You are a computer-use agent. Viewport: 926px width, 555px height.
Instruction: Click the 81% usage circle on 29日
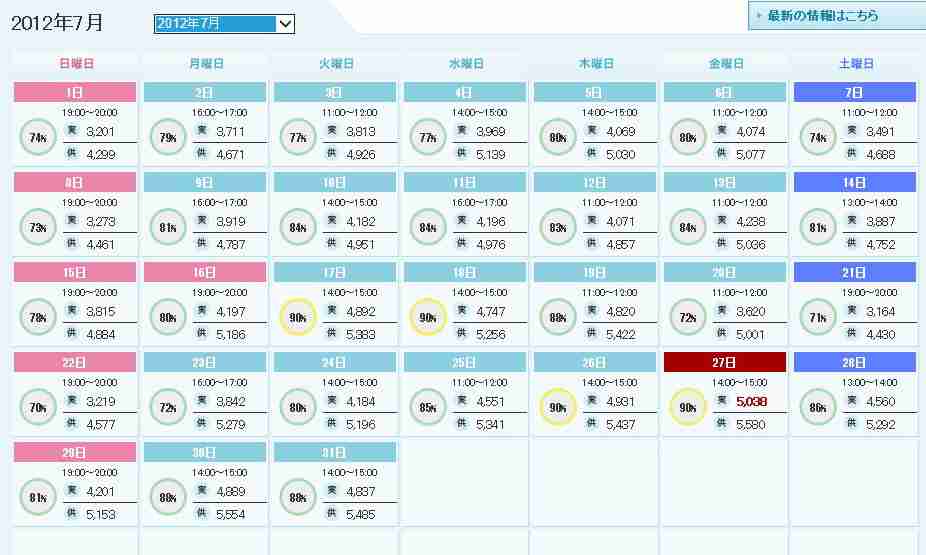pos(38,497)
